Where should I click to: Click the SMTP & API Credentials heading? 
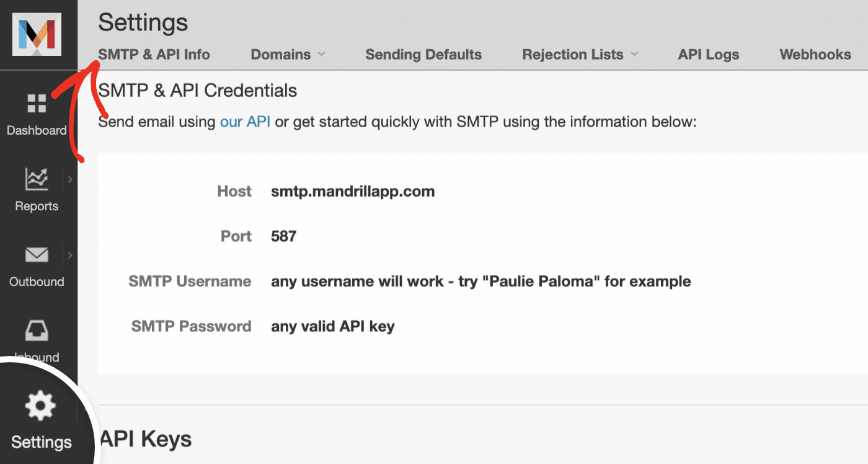(x=198, y=91)
